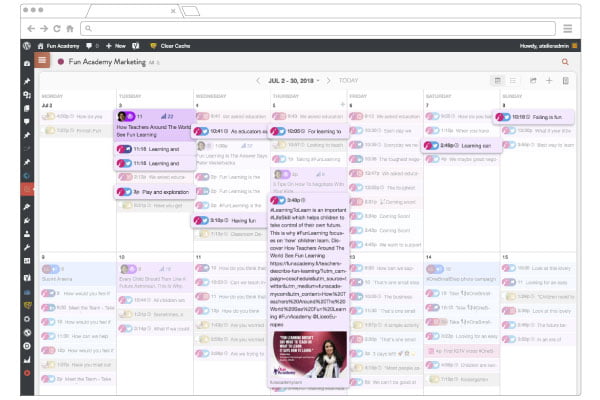The image size is (600, 400).
Task: Open Yoast SEO icon in sidebar
Action: point(27,278)
